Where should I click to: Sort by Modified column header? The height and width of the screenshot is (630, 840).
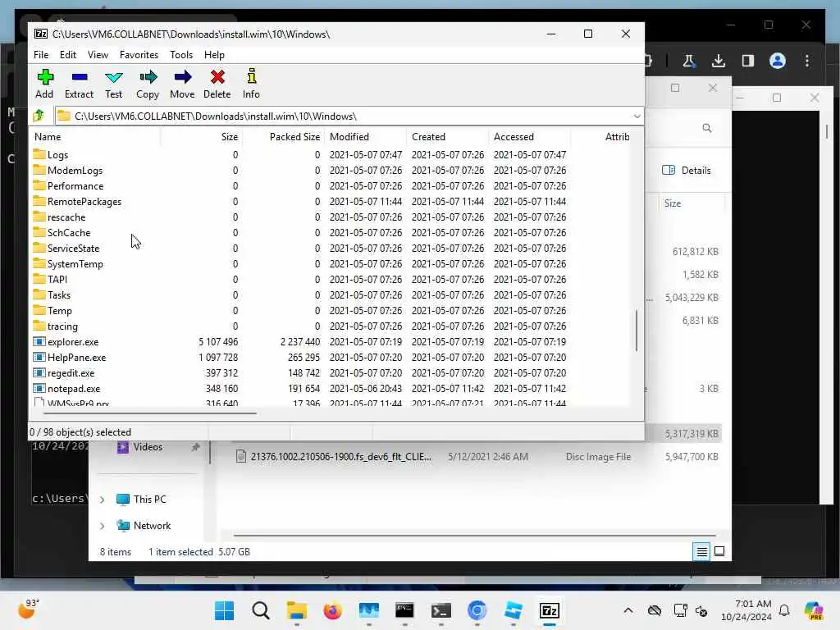[x=365, y=137]
